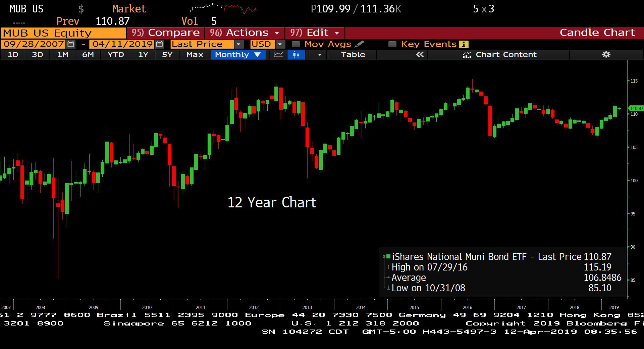Open the Table view button
Image resolution: width=644 pixels, height=349 pixels.
353,54
